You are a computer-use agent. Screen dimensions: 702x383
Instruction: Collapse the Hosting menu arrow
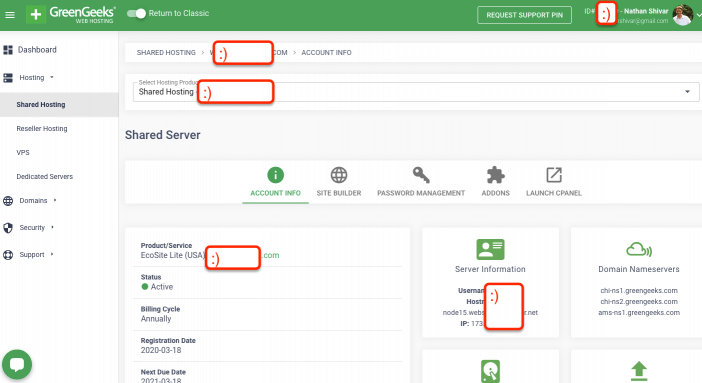coord(52,77)
